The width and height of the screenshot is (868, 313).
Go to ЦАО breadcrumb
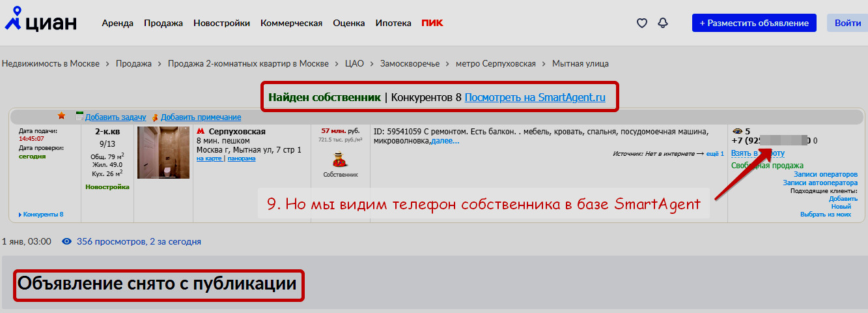click(x=354, y=63)
